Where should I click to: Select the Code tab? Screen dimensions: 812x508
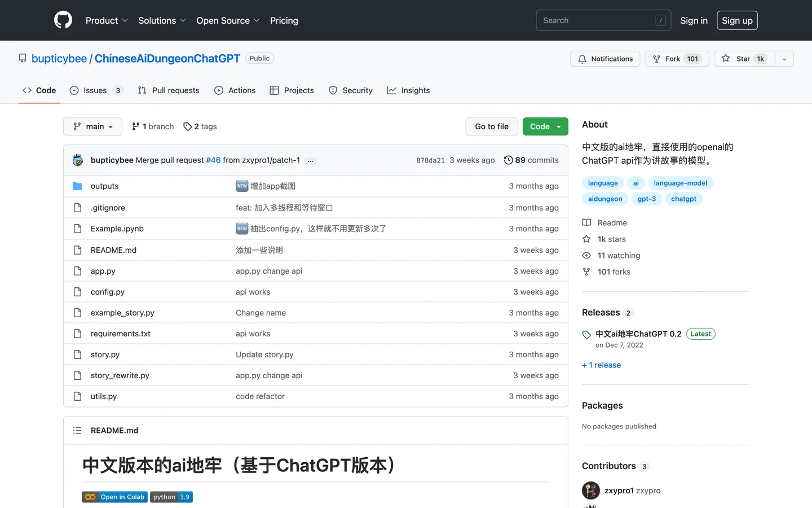pyautogui.click(x=39, y=90)
